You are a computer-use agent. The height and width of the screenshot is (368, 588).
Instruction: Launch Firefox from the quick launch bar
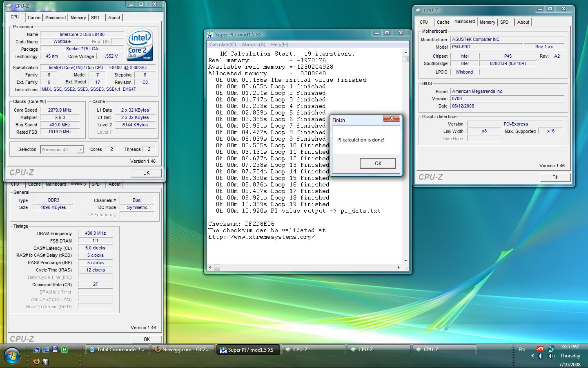point(36,361)
